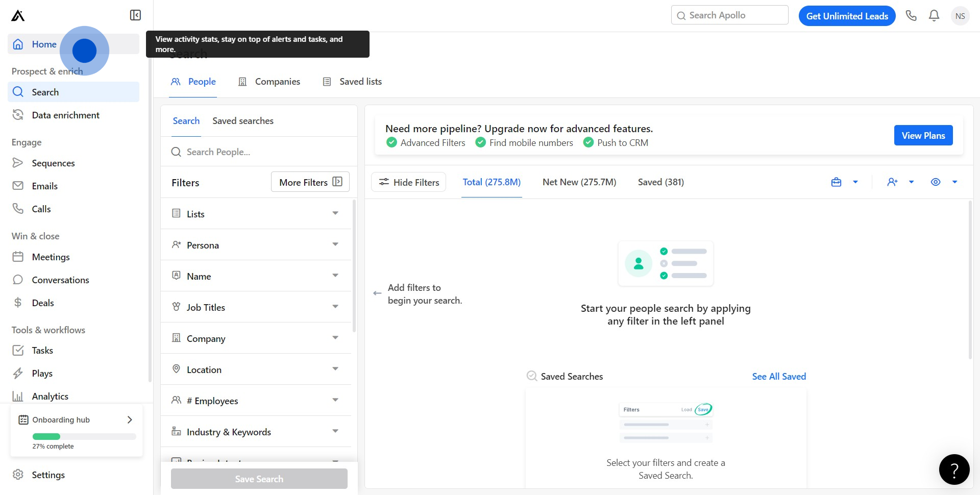The width and height of the screenshot is (980, 495).
Task: Open the briefcase icon in results toolbar
Action: coord(836,182)
